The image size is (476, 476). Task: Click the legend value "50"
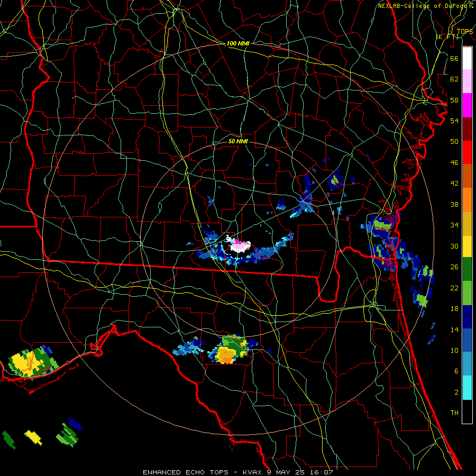pos(454,141)
